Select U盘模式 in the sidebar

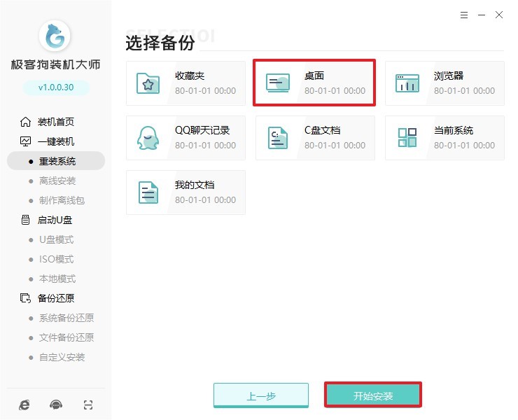(x=56, y=239)
